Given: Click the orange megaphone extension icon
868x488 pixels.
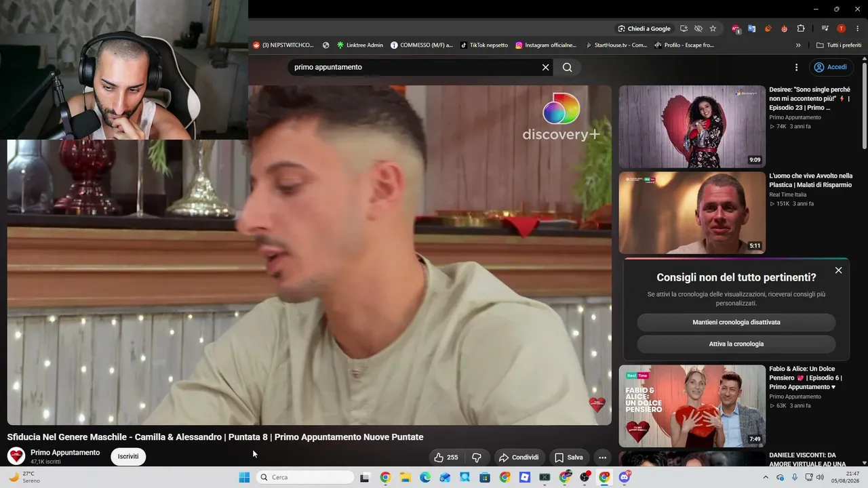Looking at the screenshot, I should pyautogui.click(x=768, y=28).
